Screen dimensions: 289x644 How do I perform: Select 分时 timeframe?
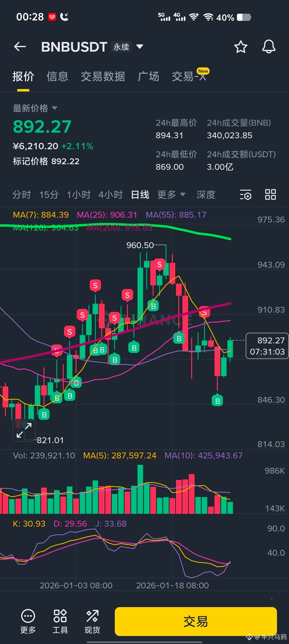(x=22, y=194)
